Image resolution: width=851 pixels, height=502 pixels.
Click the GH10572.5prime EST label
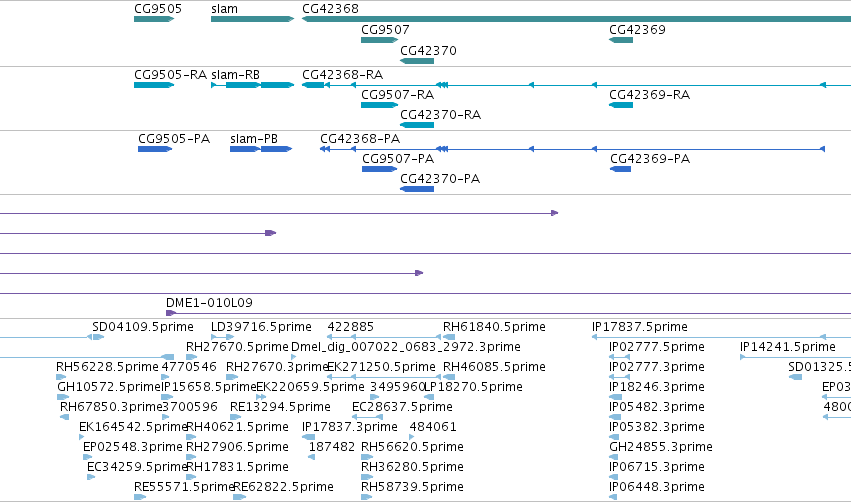[x=109, y=386]
